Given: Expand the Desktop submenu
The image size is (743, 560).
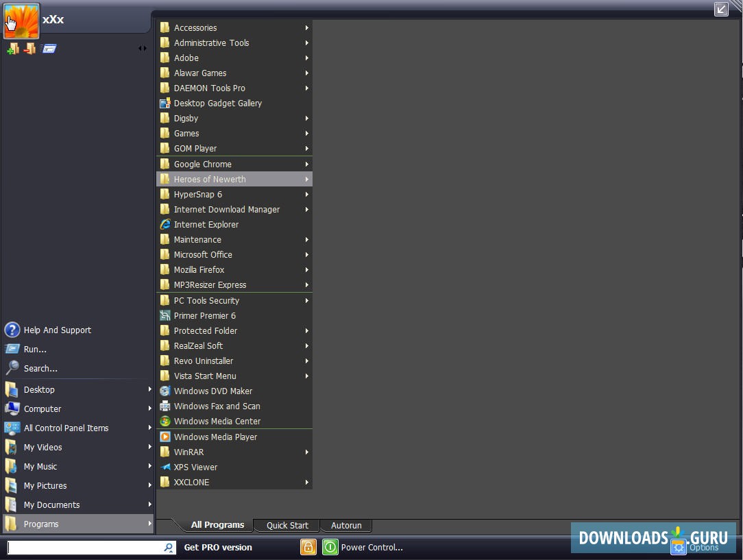Looking at the screenshot, I should click(x=77, y=389).
